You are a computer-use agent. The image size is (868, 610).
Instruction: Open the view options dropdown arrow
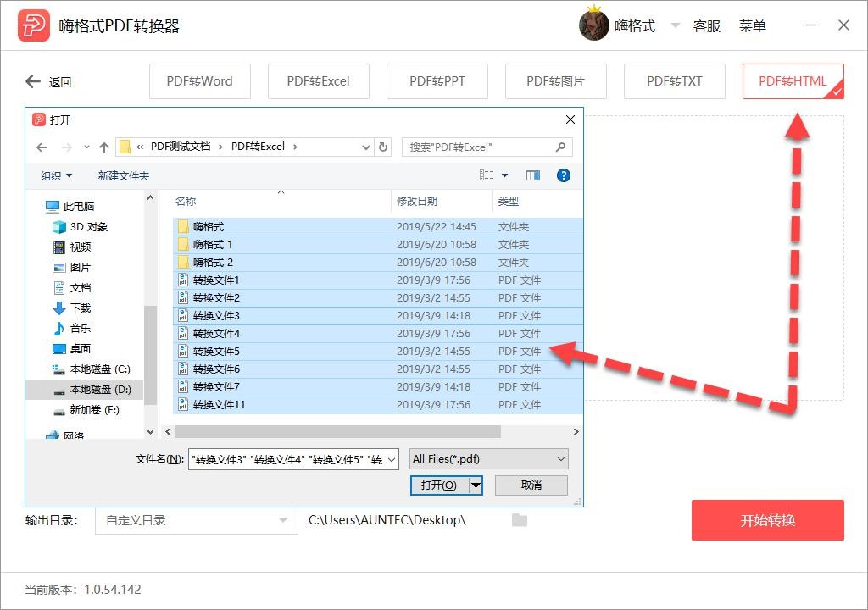pos(505,175)
